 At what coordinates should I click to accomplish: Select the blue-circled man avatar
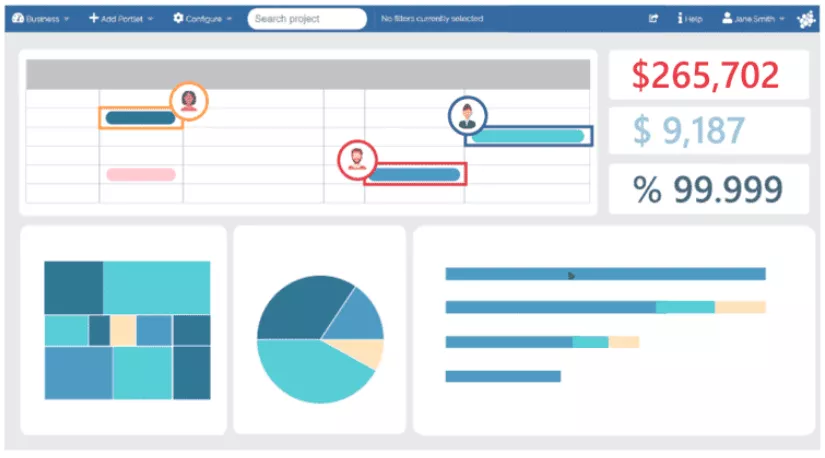coord(467,115)
